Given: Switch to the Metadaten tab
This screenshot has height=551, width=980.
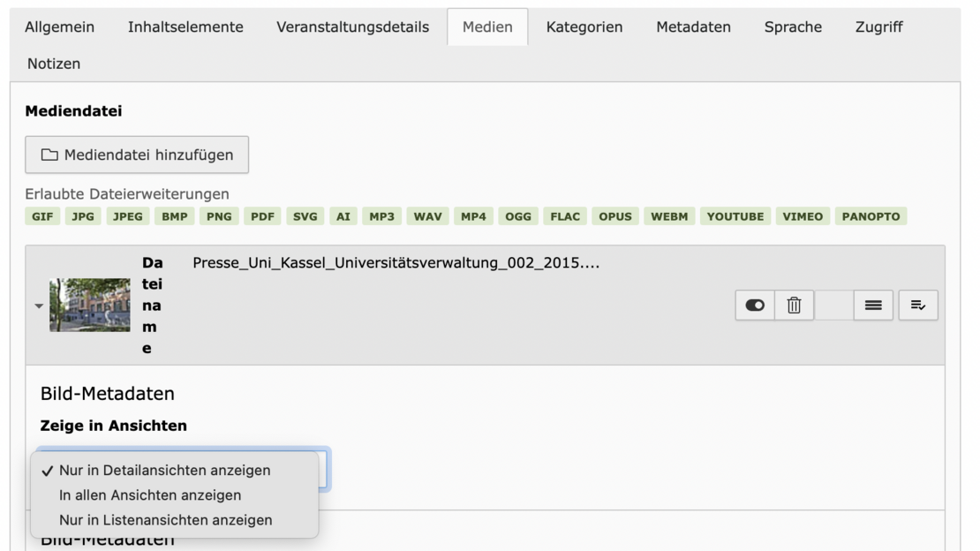Looking at the screenshot, I should pyautogui.click(x=693, y=27).
